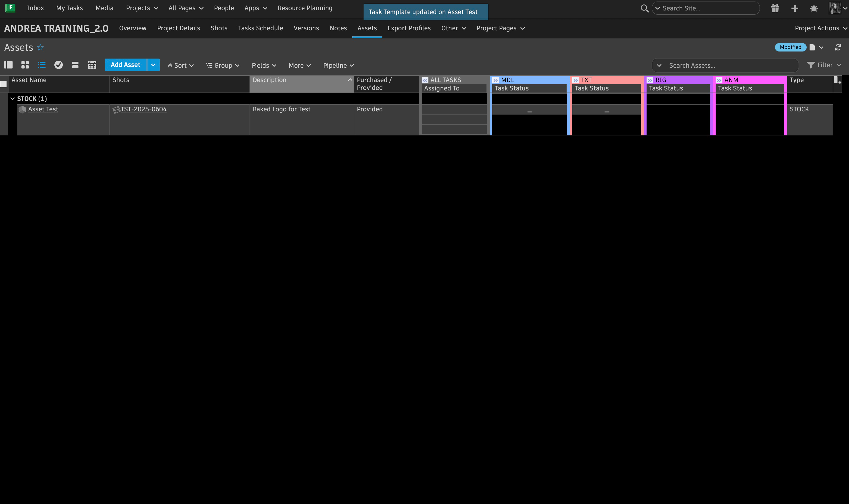Favorite the Assets page with star
The image size is (849, 504).
pos(40,47)
